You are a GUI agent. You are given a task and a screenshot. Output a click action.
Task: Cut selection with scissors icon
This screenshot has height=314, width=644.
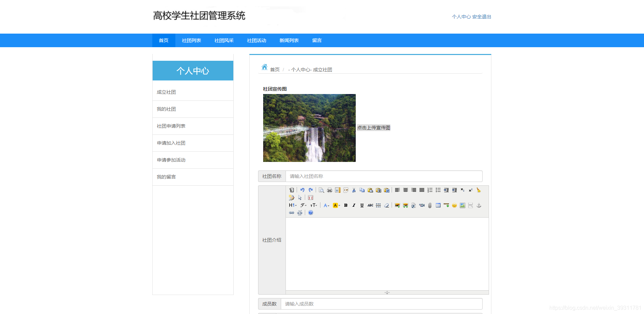click(x=354, y=190)
